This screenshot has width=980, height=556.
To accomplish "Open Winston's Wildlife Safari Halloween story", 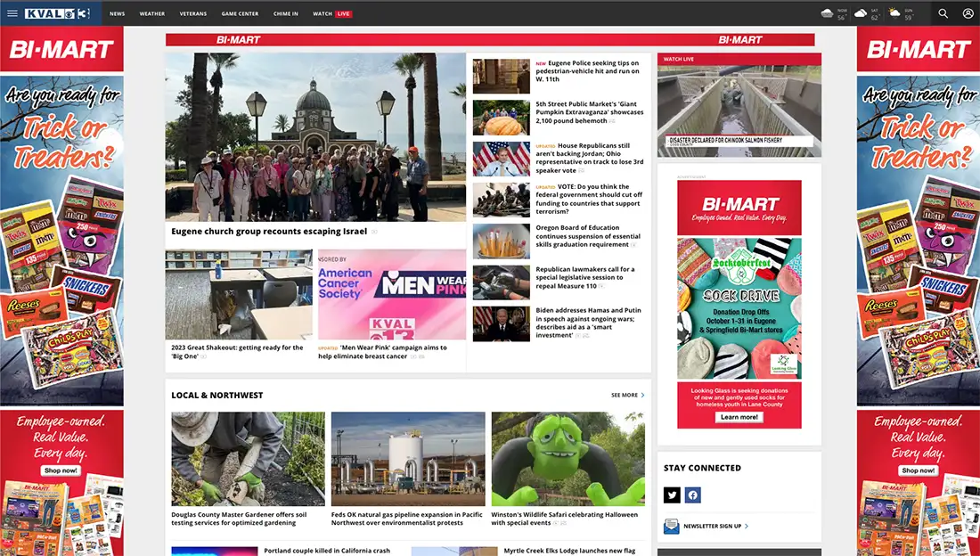I will [564, 519].
